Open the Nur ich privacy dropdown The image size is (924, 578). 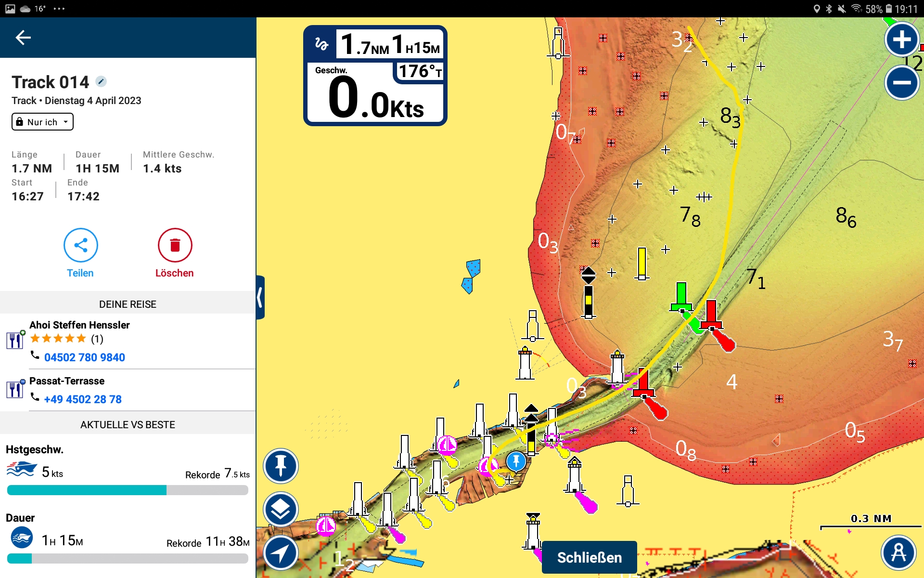42,122
